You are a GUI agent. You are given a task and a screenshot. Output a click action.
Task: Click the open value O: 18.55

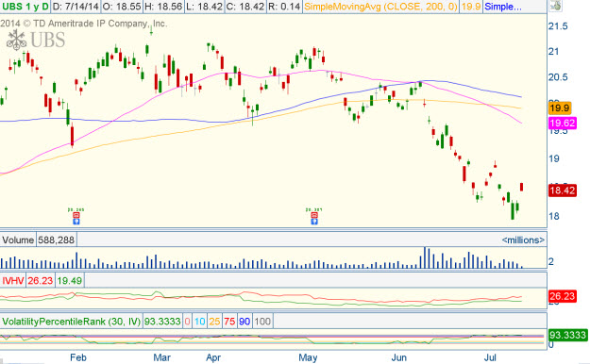(x=122, y=7)
